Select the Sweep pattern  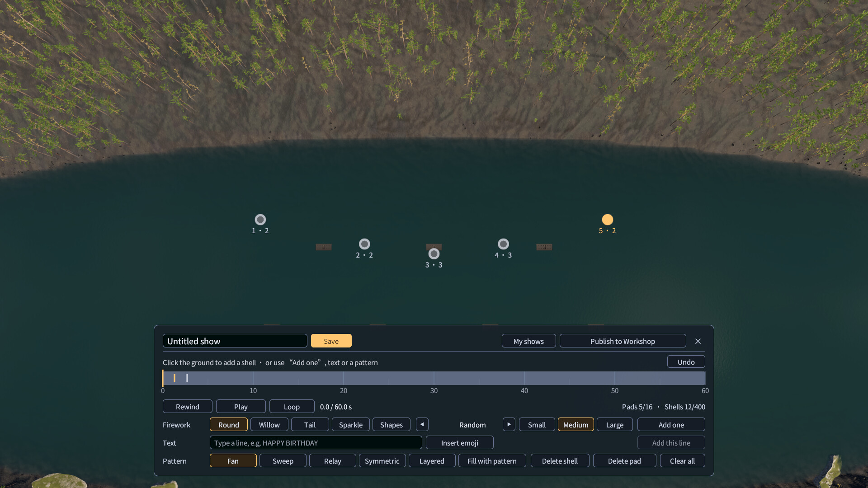click(283, 460)
